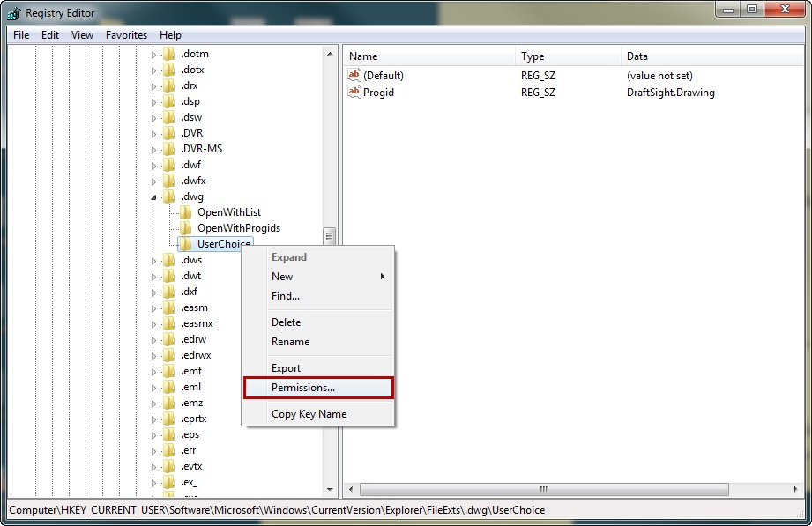The image size is (812, 526).
Task: Expand the .dotm tree node
Action: click(x=153, y=55)
